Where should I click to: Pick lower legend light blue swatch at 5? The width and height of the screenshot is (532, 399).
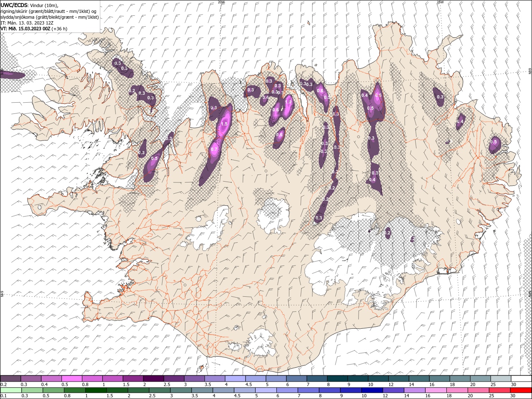[265, 390]
